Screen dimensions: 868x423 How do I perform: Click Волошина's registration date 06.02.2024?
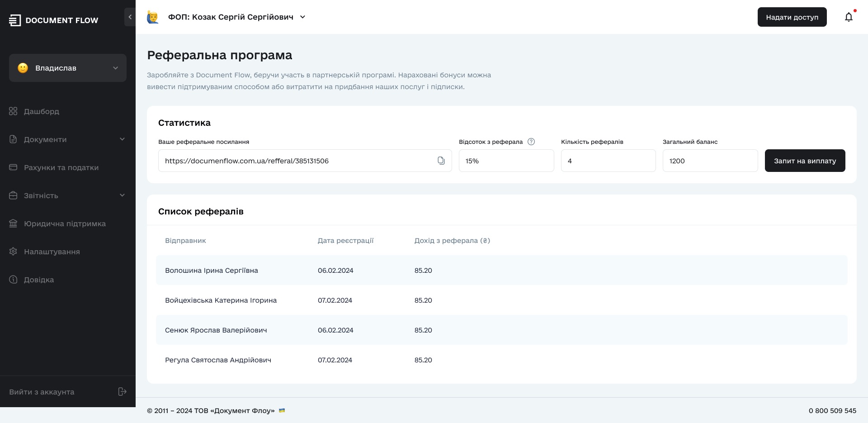coord(335,271)
